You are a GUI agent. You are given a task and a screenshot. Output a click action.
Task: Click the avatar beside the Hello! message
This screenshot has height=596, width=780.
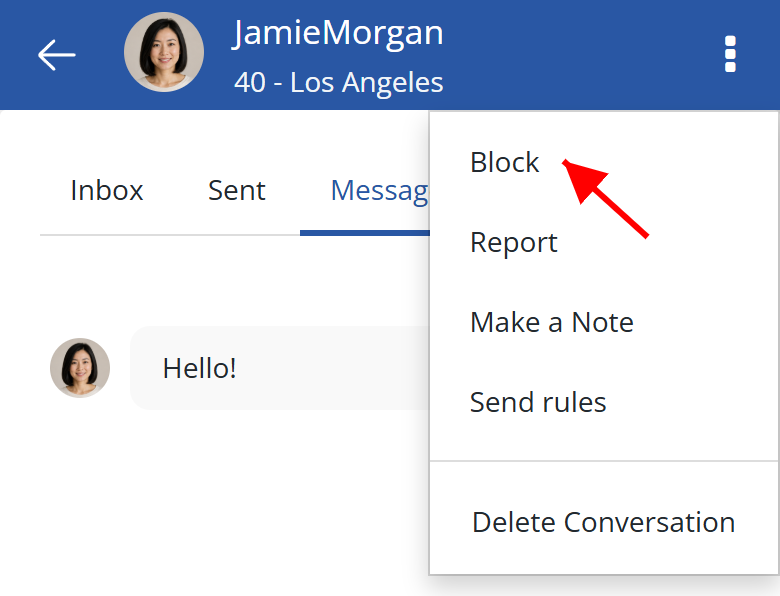pos(80,368)
